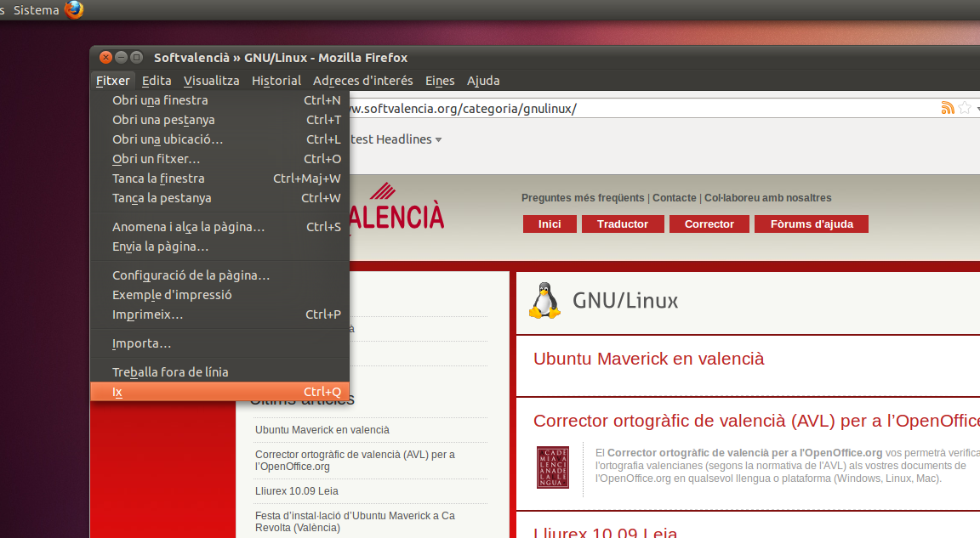Minimize the Firefox window

click(122, 58)
